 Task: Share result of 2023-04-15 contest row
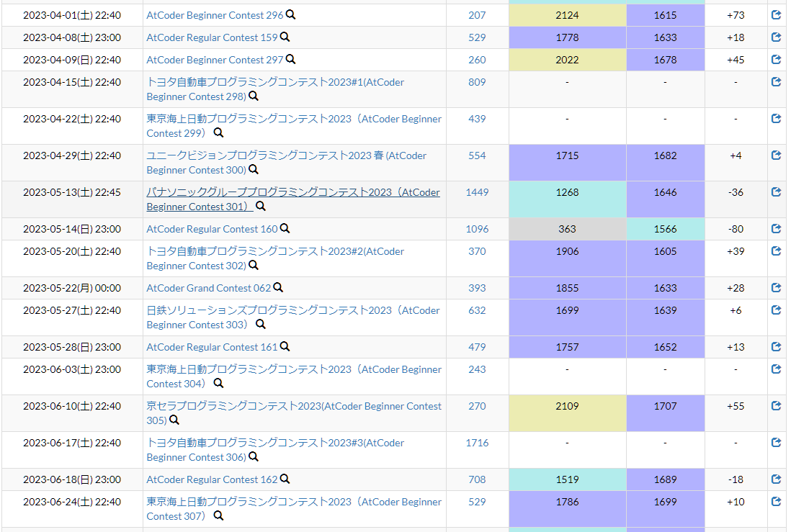coord(777,81)
